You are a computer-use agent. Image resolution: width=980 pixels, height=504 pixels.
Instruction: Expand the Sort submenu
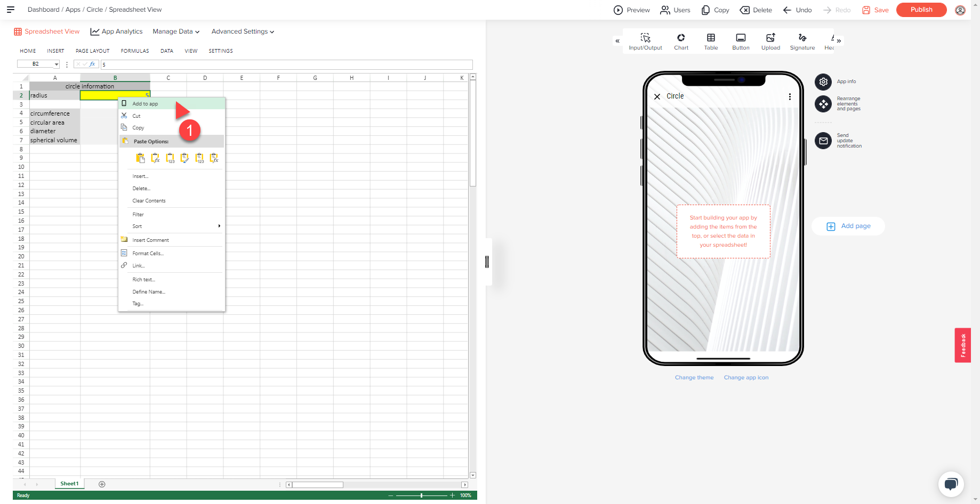(x=172, y=226)
